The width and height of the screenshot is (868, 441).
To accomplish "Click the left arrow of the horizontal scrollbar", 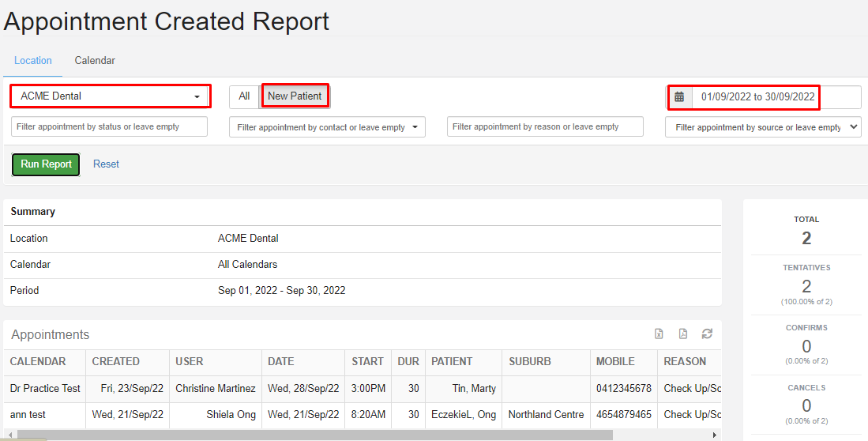I will 10,435.
